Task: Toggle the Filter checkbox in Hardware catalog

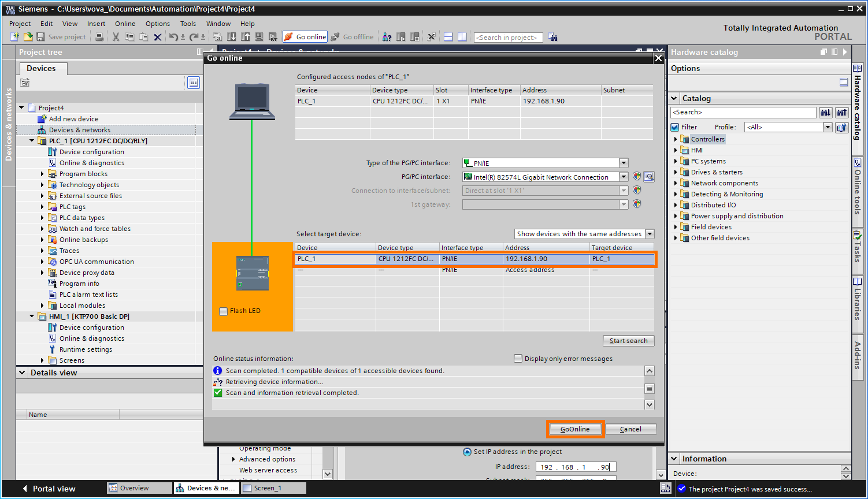Action: point(675,126)
